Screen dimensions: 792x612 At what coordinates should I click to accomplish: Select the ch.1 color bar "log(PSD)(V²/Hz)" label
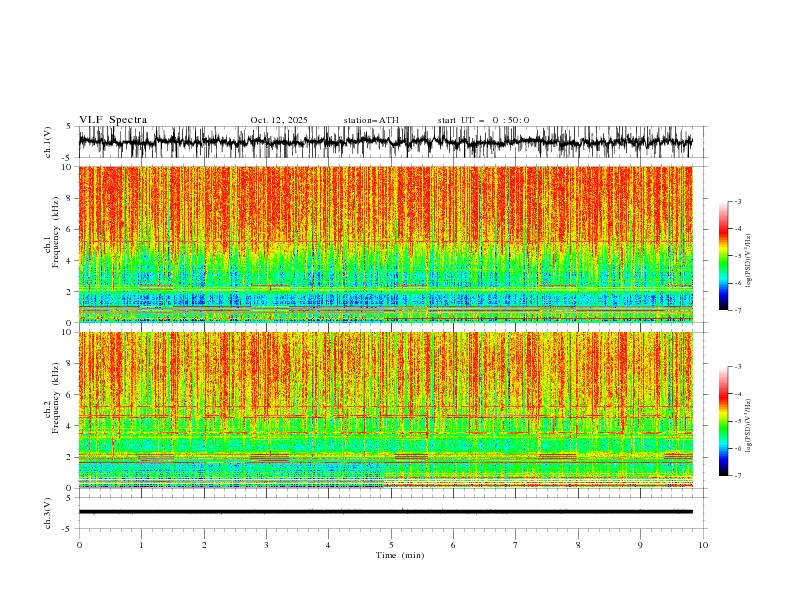749,261
